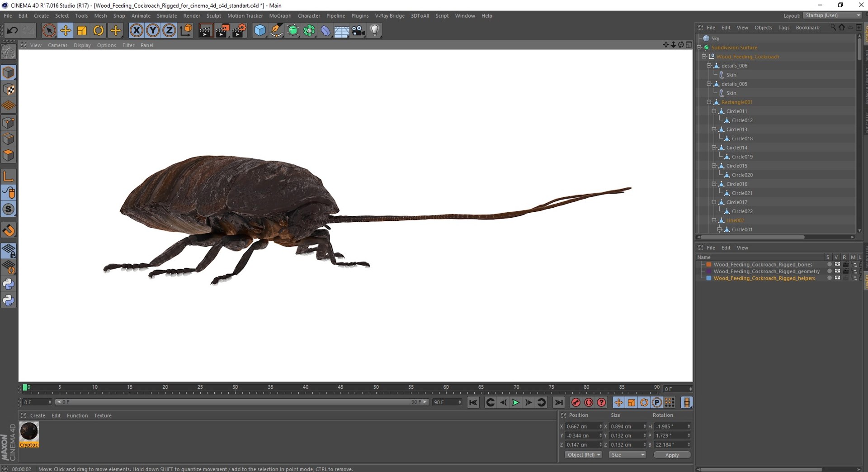This screenshot has height=472, width=868.
Task: Enable Texture mode in left palette
Action: 9,90
